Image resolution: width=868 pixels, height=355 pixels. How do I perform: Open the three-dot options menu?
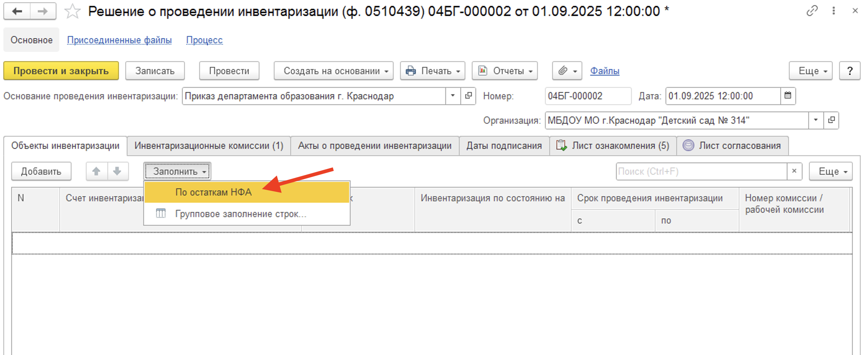(x=834, y=11)
